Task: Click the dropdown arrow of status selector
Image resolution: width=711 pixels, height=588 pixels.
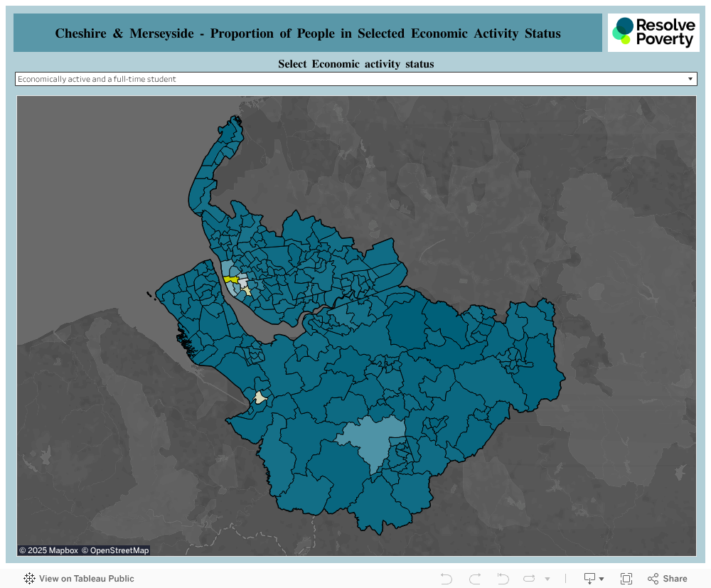Action: 690,79
